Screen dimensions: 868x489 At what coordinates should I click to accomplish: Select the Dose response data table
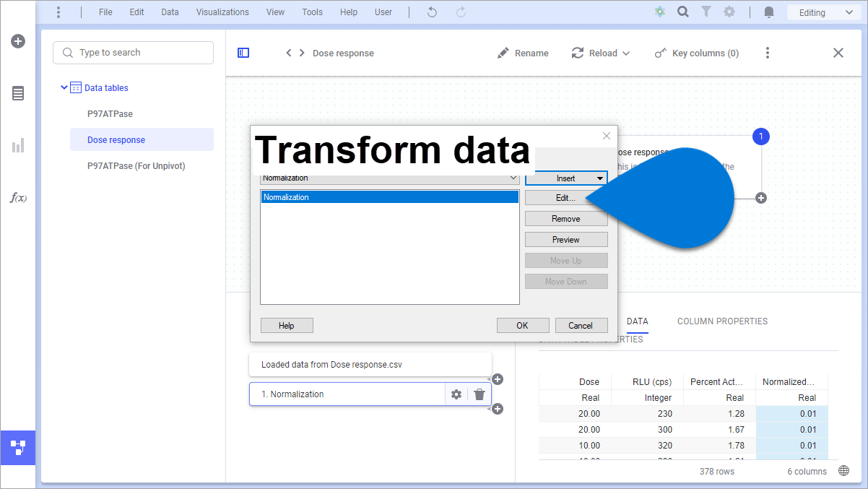142,140
